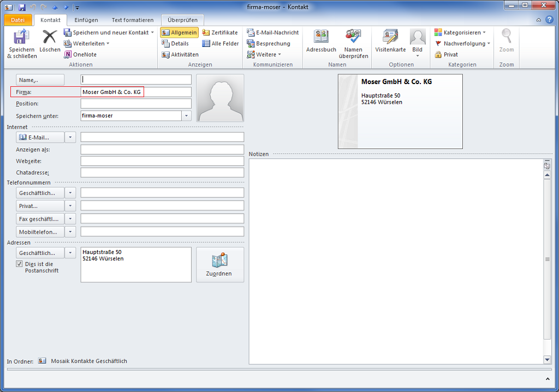The width and height of the screenshot is (559, 392).
Task: Click Zuordnen map button
Action: pyautogui.click(x=220, y=265)
